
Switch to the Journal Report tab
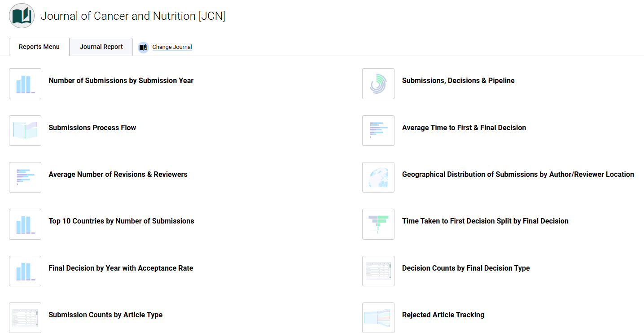(101, 47)
